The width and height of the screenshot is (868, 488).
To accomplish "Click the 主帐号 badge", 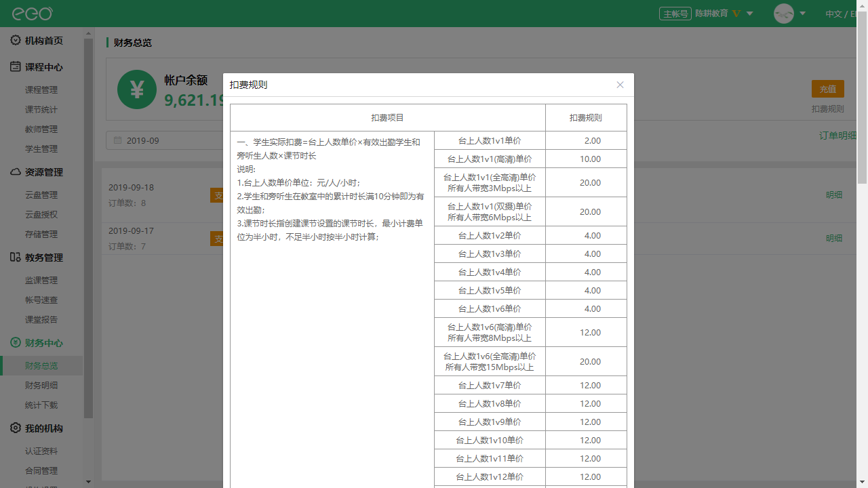I will coord(675,14).
